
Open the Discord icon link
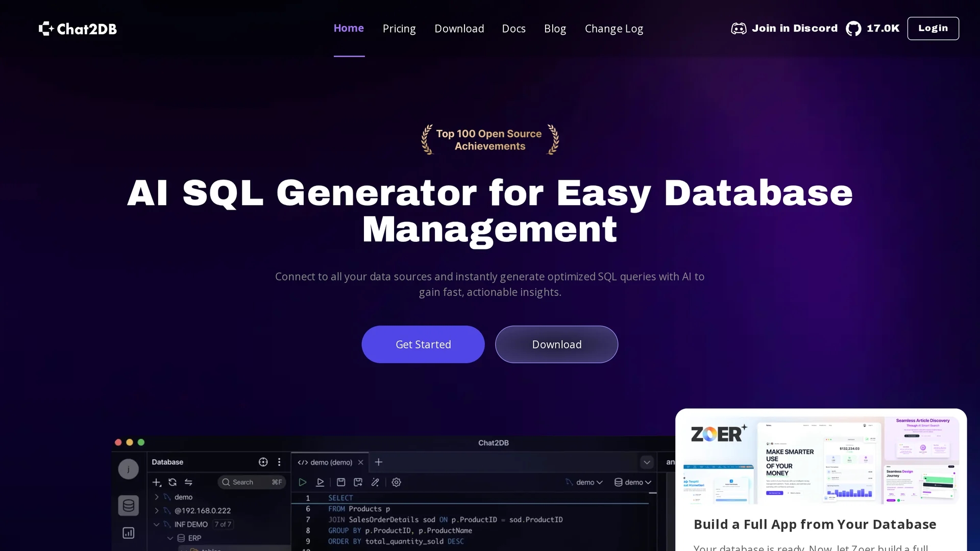(x=739, y=29)
